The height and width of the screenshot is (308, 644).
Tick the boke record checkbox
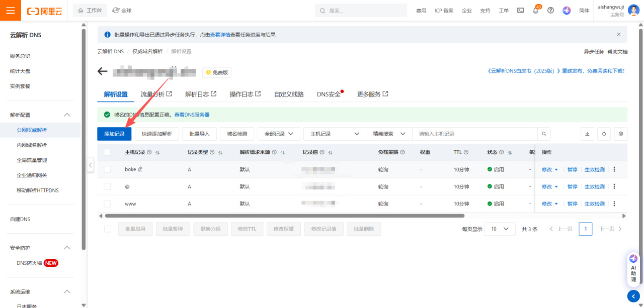point(107,169)
